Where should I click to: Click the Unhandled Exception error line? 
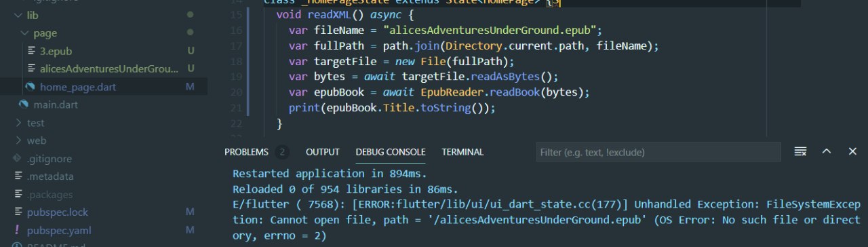click(547, 220)
